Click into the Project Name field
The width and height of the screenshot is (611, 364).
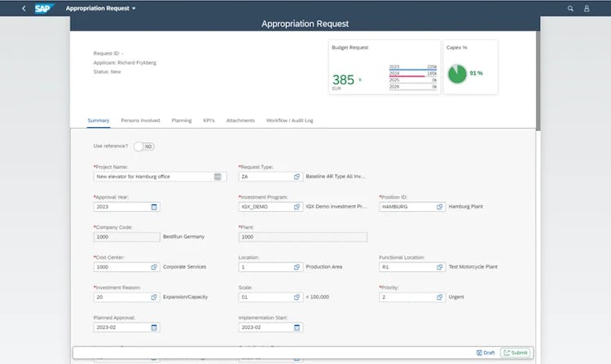160,177
